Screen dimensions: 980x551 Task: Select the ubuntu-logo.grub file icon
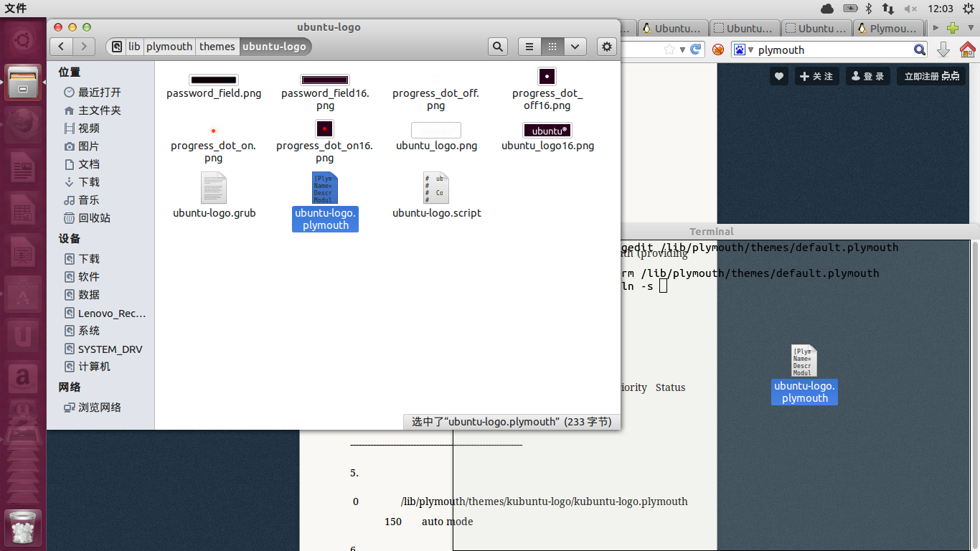[x=214, y=188]
